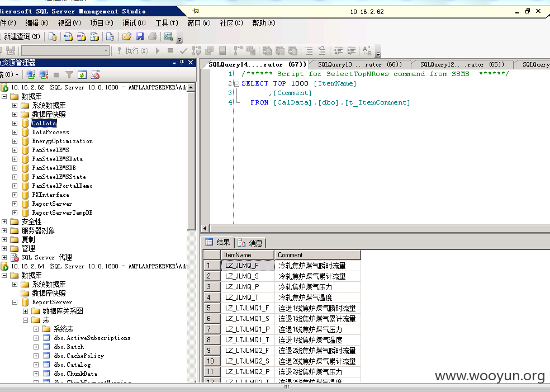Select the LZ_JLMQ_S cell in results
This screenshot has width=550, height=392.
[247, 276]
